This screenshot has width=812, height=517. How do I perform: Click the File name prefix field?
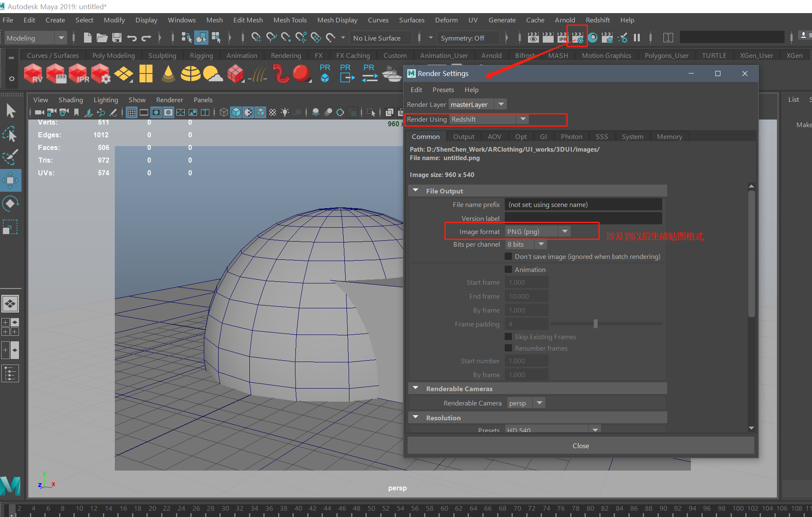pos(583,204)
